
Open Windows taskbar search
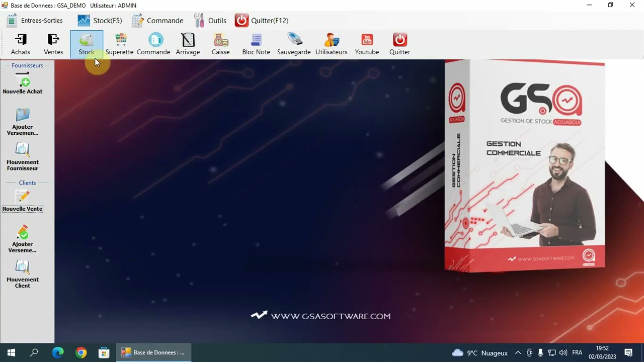34,352
